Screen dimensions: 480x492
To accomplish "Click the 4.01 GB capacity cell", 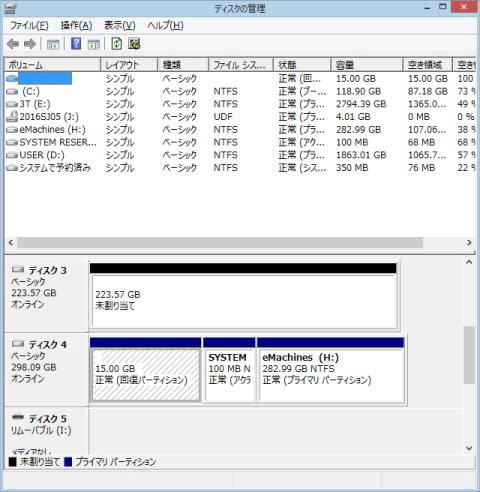I will tap(353, 117).
